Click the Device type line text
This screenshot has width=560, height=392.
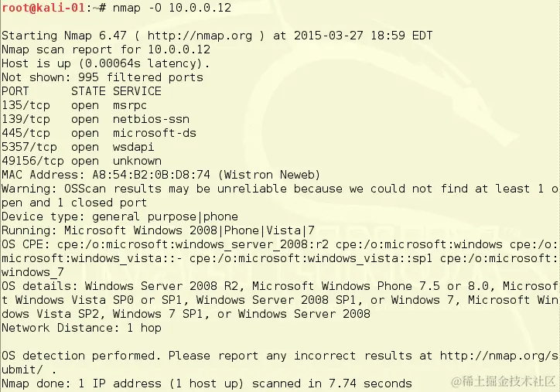tap(120, 216)
